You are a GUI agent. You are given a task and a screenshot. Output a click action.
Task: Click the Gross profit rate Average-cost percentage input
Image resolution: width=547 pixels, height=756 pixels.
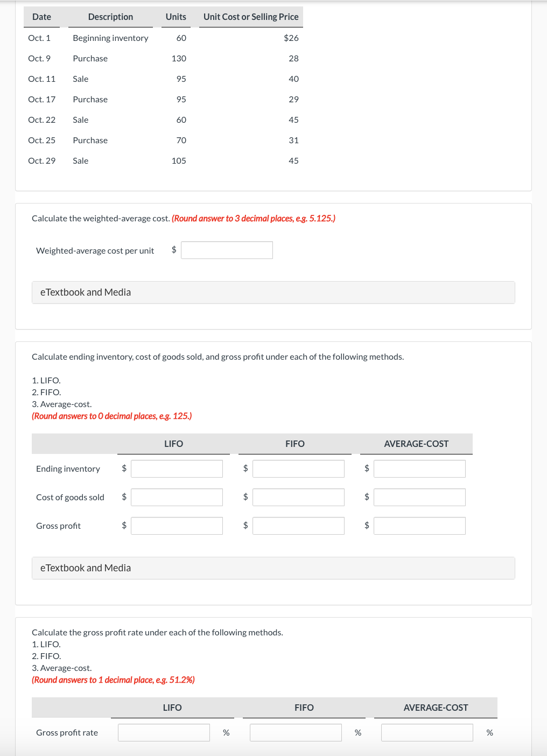click(426, 732)
